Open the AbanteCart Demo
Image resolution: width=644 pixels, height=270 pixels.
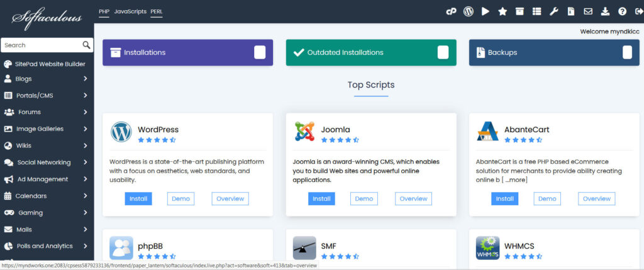point(547,198)
